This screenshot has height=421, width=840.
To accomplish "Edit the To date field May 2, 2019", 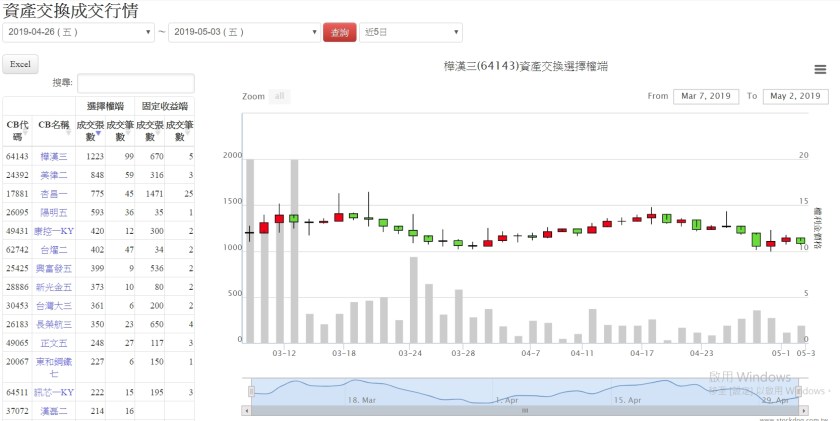I will click(796, 96).
